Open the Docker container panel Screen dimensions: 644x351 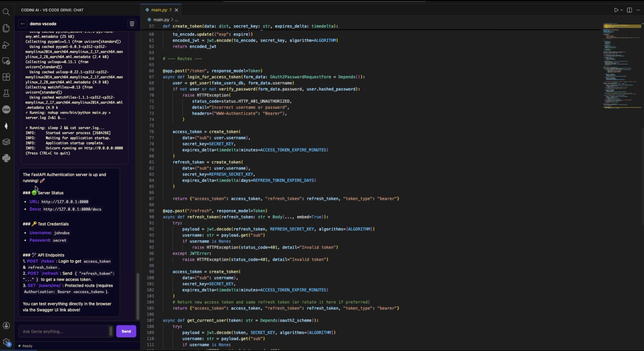[x=6, y=142]
